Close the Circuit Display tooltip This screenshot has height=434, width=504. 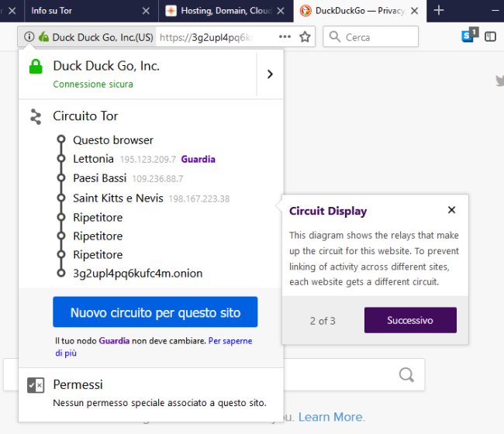[451, 210]
